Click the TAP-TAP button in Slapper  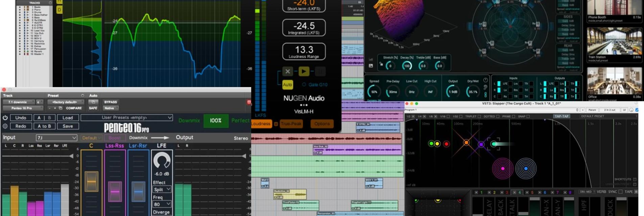coord(562,116)
